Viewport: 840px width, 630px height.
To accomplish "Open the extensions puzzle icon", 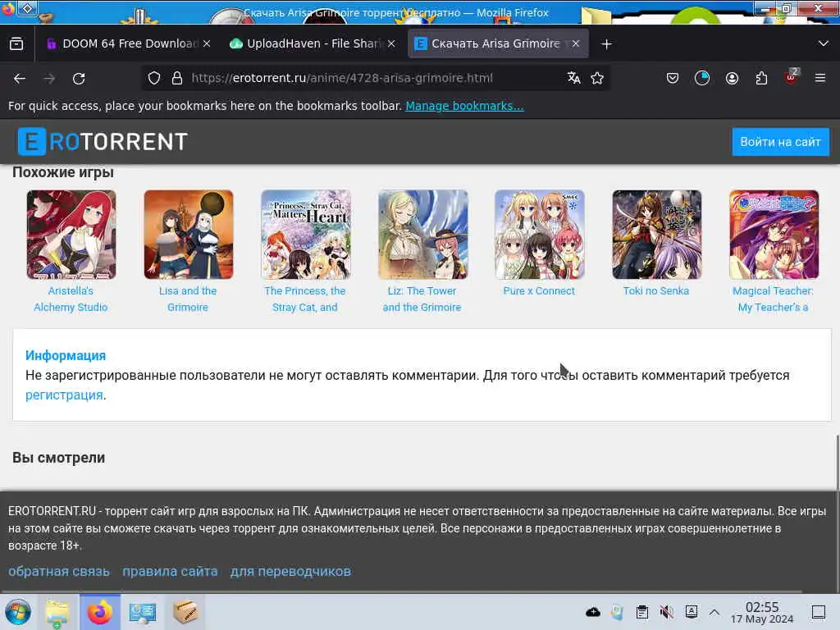I will point(761,78).
